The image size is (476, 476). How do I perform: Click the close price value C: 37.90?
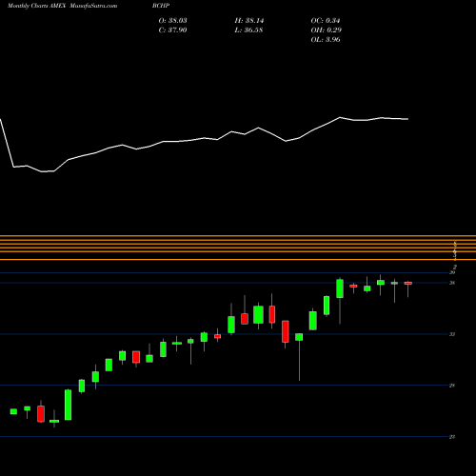coord(172,30)
